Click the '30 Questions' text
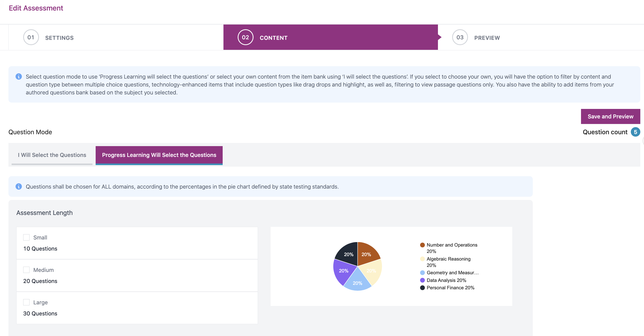Image resolution: width=644 pixels, height=336 pixels. [40, 314]
